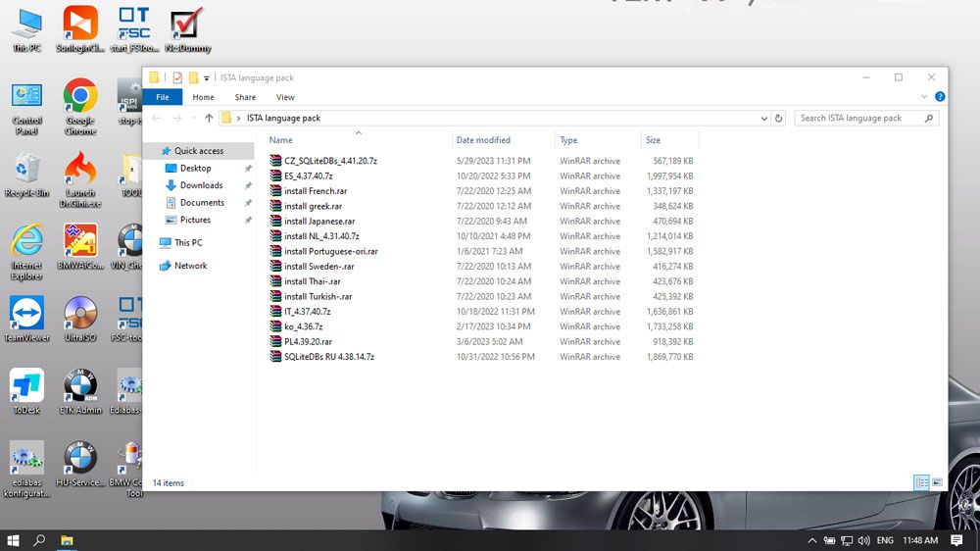Open the UltraISO desktop shortcut

pyautogui.click(x=80, y=319)
